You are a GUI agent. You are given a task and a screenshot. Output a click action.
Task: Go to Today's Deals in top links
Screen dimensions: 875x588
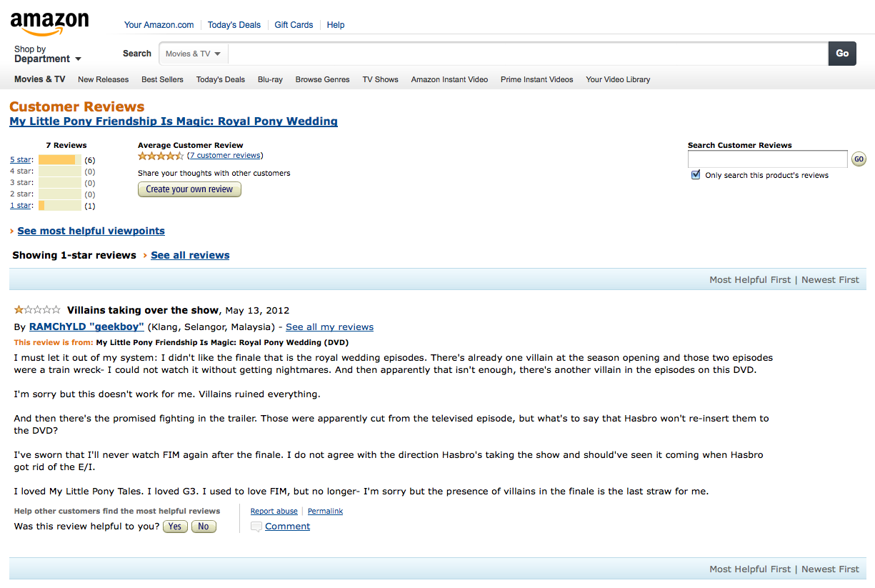click(x=234, y=25)
